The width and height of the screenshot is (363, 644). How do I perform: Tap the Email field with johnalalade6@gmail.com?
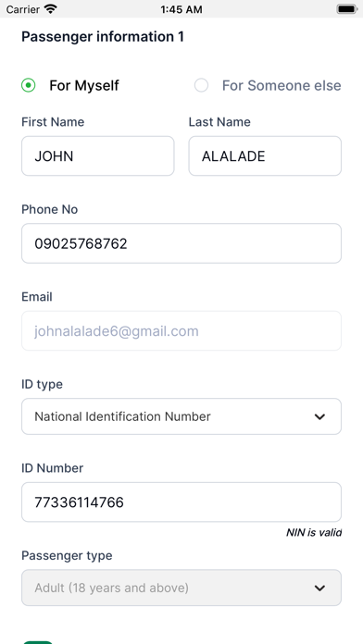[x=181, y=331]
